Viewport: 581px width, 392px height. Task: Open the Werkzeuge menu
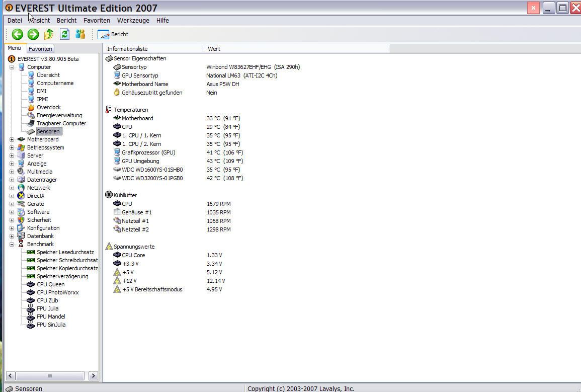(x=133, y=20)
